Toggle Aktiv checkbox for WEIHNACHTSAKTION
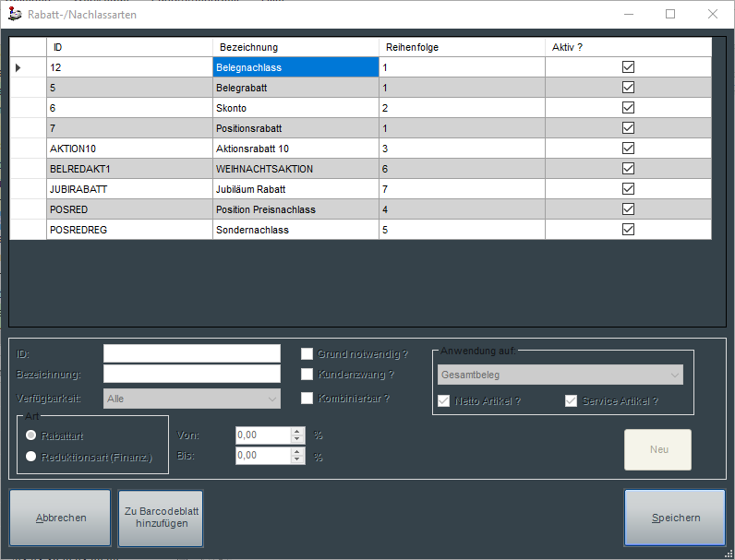Screen dimensions: 735x560 (x=628, y=169)
